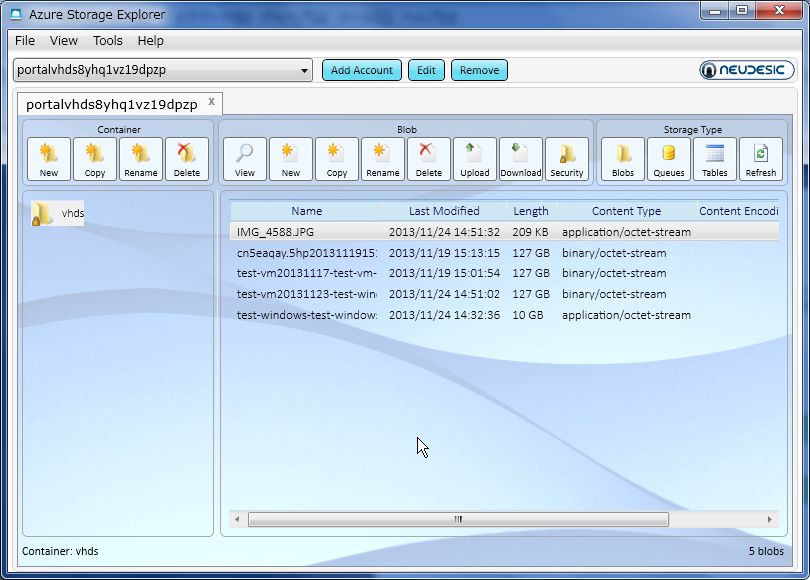Open the File menu
Image resolution: width=810 pixels, height=580 pixels.
(25, 40)
